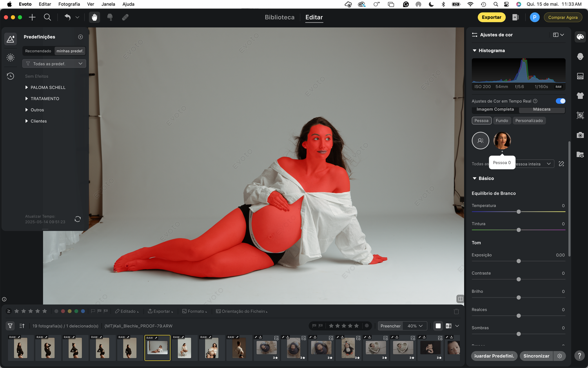Click the Sincronizar button

(536, 356)
